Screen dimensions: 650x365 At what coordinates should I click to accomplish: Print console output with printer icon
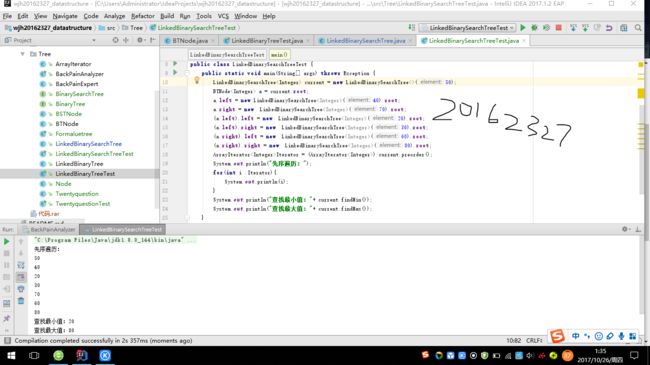click(21, 289)
